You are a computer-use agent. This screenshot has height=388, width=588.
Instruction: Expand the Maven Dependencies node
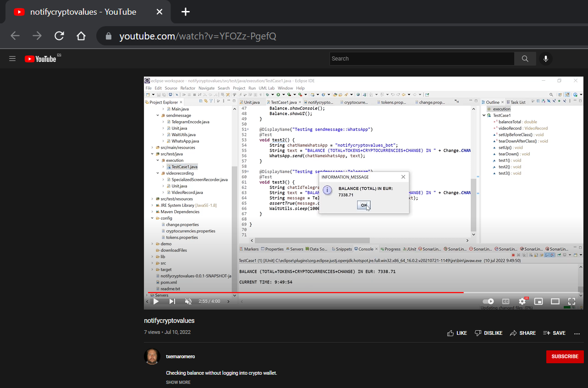153,212
